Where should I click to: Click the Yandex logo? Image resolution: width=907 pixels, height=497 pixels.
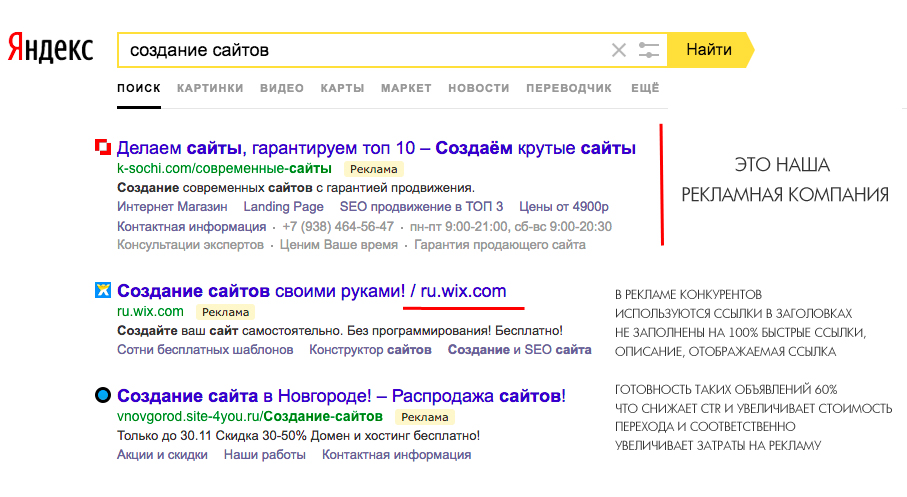51,48
